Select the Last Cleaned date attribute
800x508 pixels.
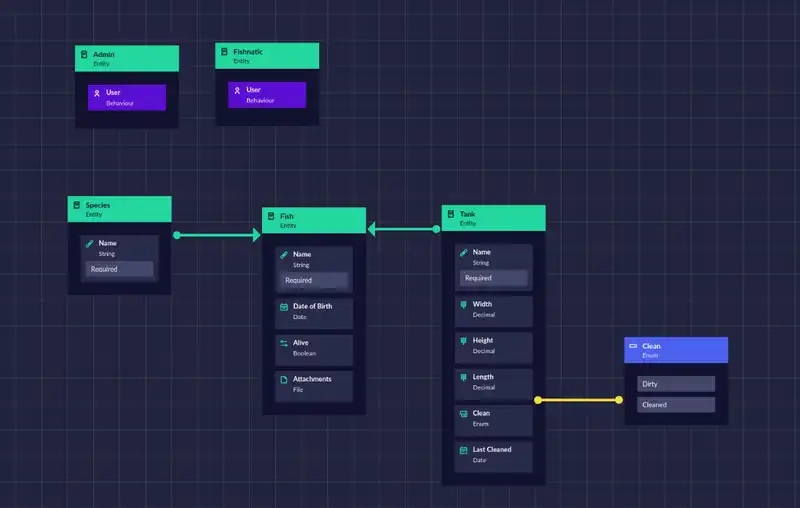(x=493, y=455)
